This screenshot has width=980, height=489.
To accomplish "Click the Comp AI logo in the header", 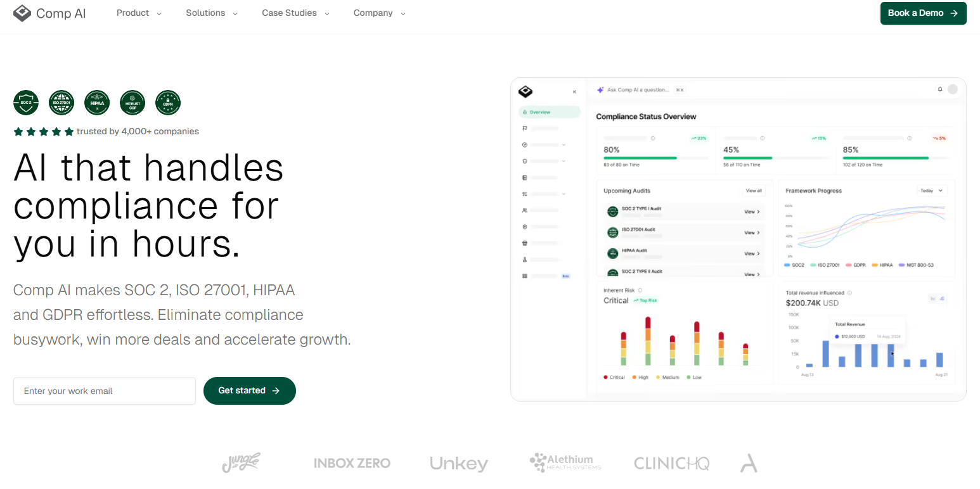I will tap(49, 13).
